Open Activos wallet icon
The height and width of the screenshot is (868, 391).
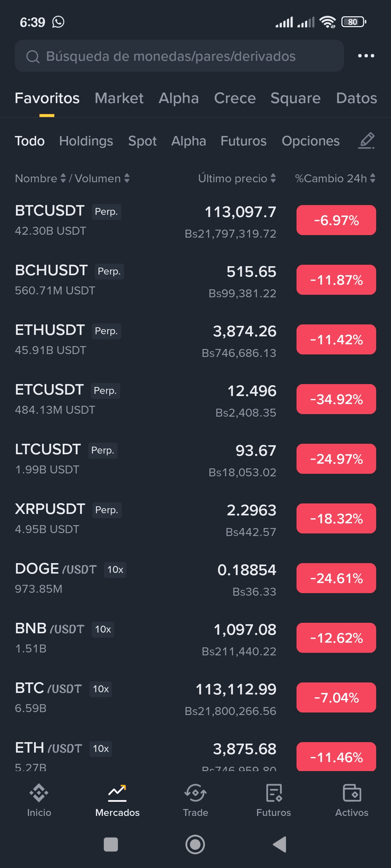pos(352,793)
